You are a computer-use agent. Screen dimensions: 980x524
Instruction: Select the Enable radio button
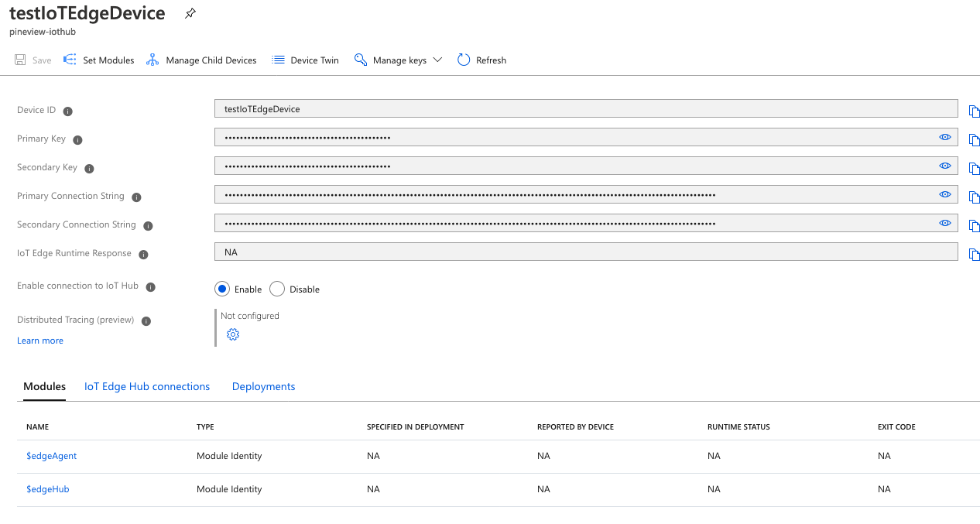[222, 289]
